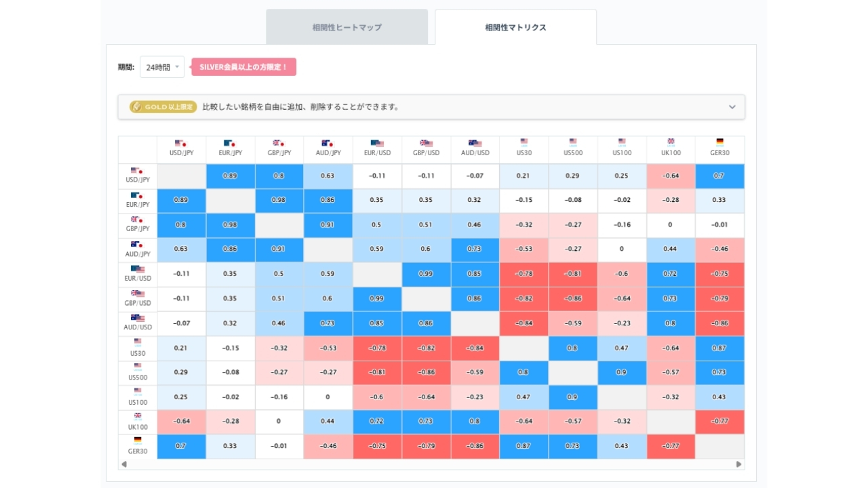This screenshot has height=488, width=868.
Task: Click the right arrow of horizontal scrollbar
Action: tap(739, 464)
